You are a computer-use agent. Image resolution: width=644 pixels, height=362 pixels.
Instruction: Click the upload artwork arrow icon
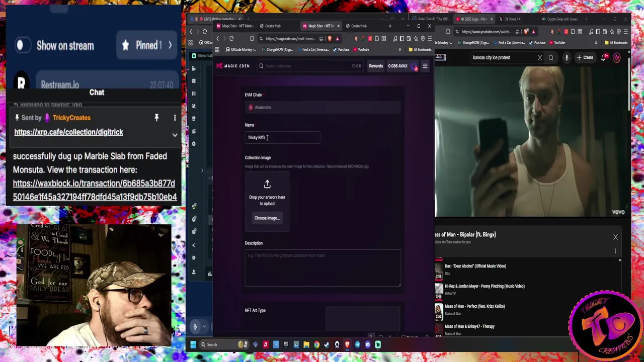267,185
